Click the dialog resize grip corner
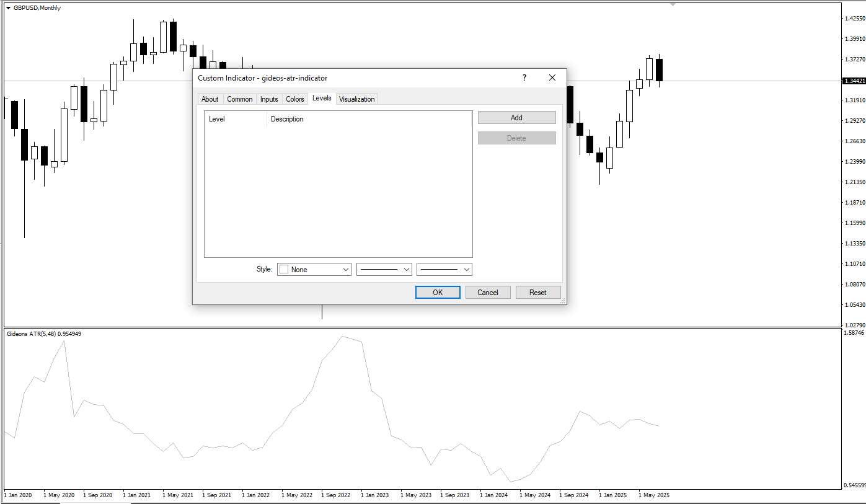Viewport: 866px width, 504px height. point(563,301)
